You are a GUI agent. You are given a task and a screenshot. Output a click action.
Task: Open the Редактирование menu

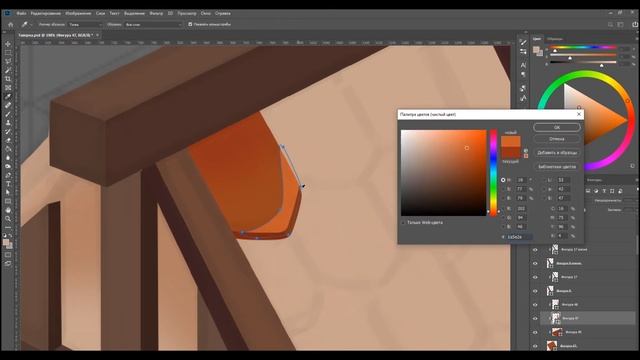coord(46,13)
